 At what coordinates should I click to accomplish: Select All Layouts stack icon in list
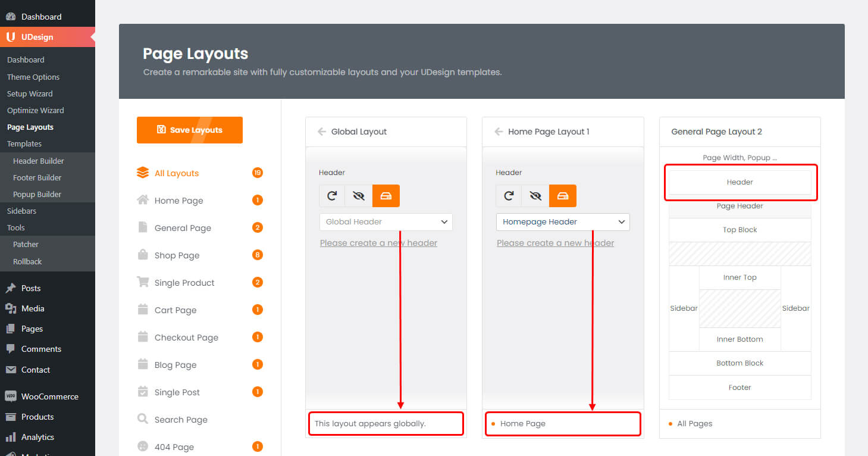(143, 173)
